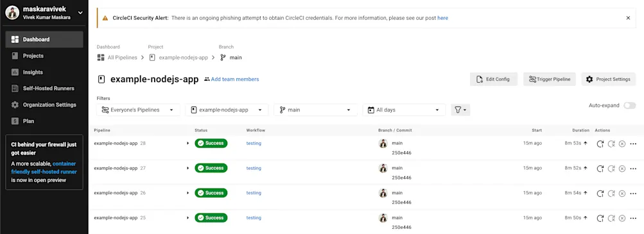Dismiss the CircleCI Security Alert banner
Screen dimensions: 644x234
(628, 17)
